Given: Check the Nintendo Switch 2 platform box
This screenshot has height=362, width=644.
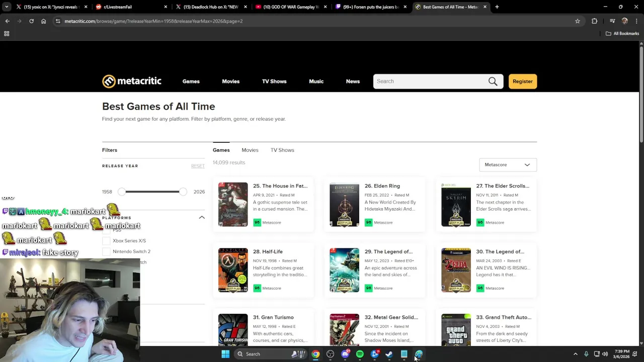Looking at the screenshot, I should click(x=106, y=251).
